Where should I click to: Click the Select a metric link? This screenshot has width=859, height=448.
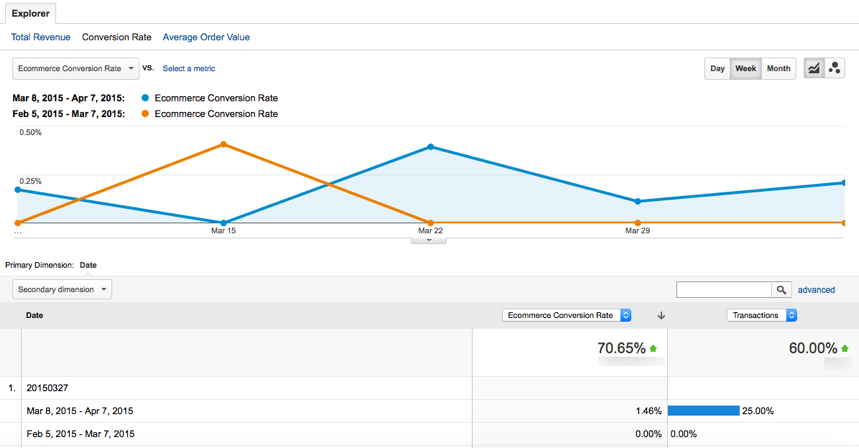188,68
